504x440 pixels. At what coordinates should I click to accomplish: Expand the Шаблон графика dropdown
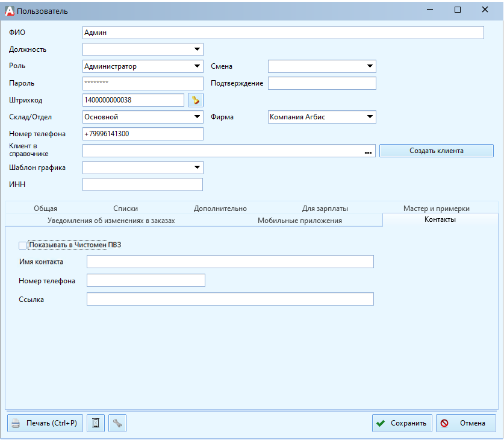click(197, 168)
